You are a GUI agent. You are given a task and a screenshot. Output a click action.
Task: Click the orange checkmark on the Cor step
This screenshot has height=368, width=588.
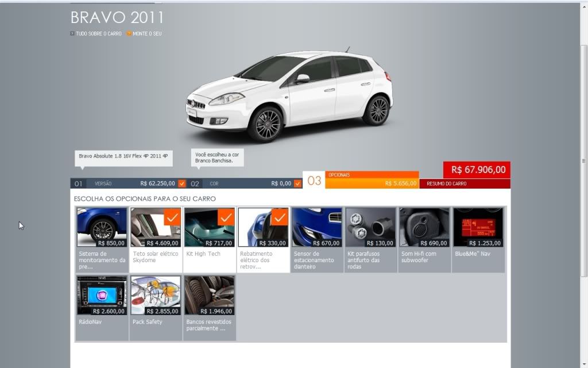(x=298, y=183)
